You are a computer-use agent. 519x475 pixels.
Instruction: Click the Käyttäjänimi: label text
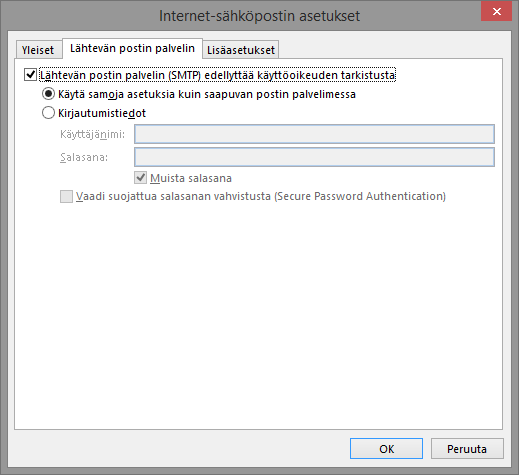click(92, 134)
